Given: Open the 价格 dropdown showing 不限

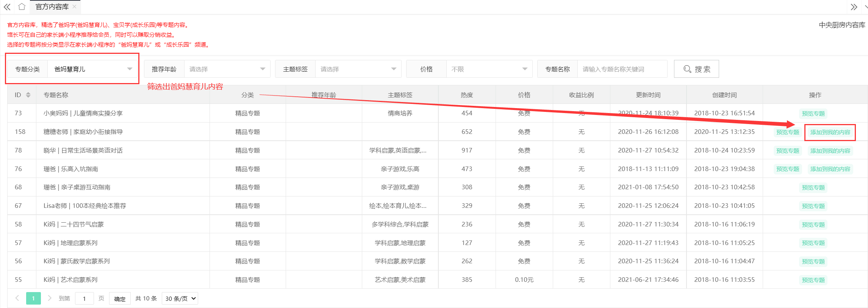Looking at the screenshot, I should tap(489, 69).
